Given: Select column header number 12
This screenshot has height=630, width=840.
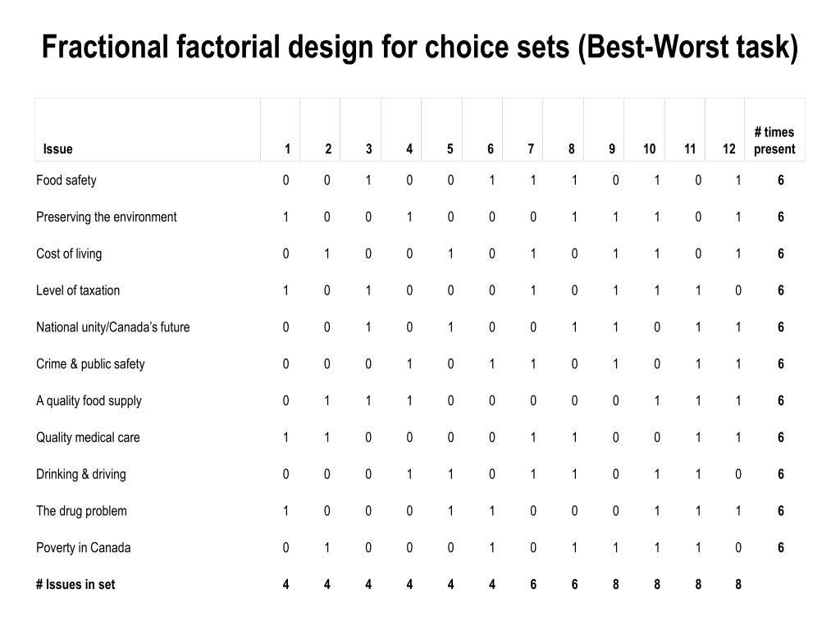Looking at the screenshot, I should [x=728, y=149].
